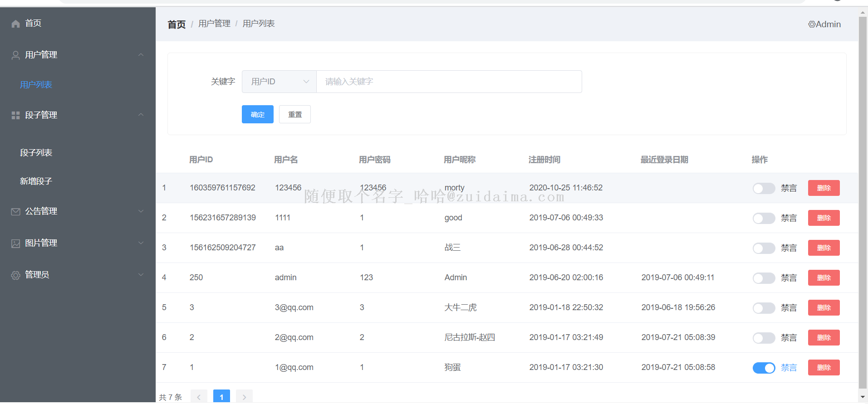Toggle mute switch for user Admin

click(x=764, y=278)
